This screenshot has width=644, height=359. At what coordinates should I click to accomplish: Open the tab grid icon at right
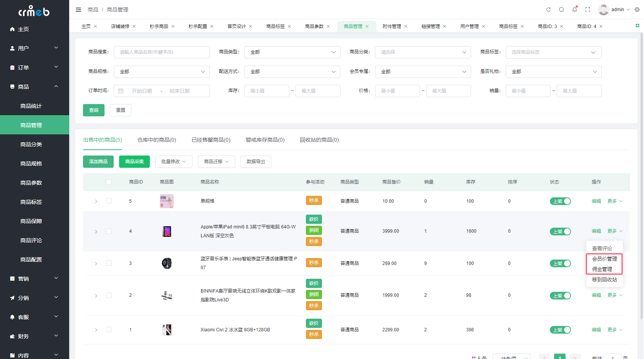click(637, 26)
